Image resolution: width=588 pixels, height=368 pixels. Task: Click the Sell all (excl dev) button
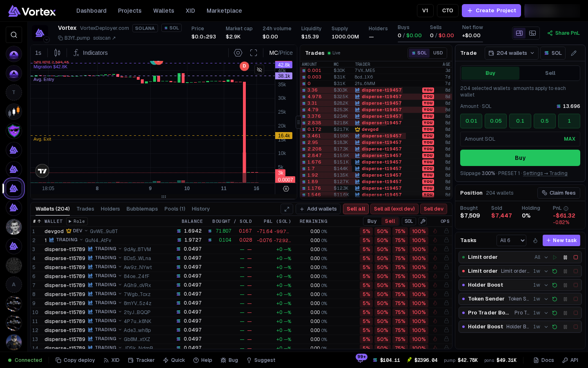394,209
